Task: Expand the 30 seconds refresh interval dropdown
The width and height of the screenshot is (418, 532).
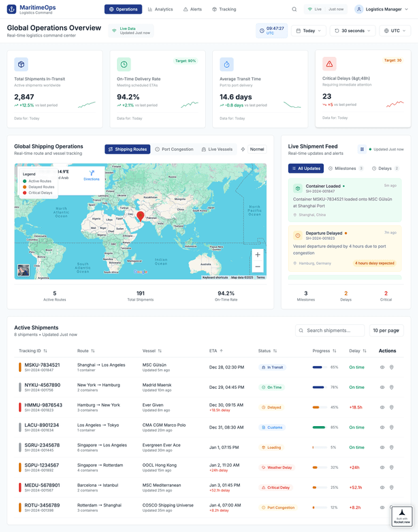Action: [x=353, y=31]
